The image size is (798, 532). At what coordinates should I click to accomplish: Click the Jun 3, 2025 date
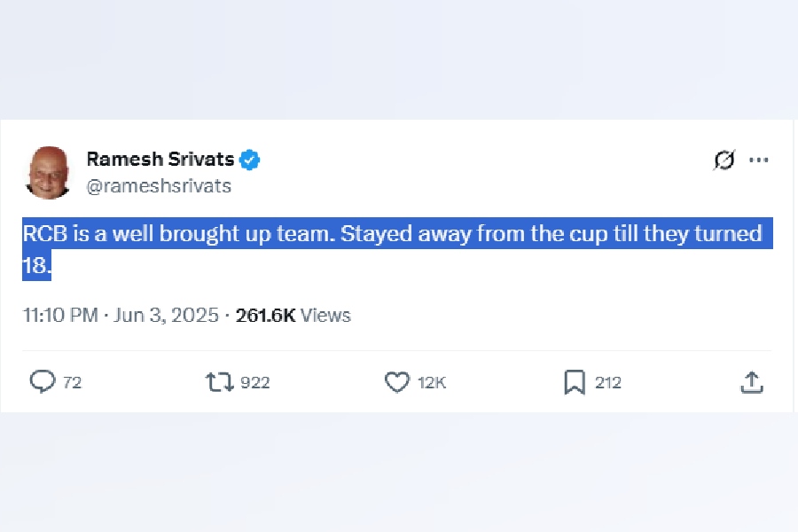(167, 316)
